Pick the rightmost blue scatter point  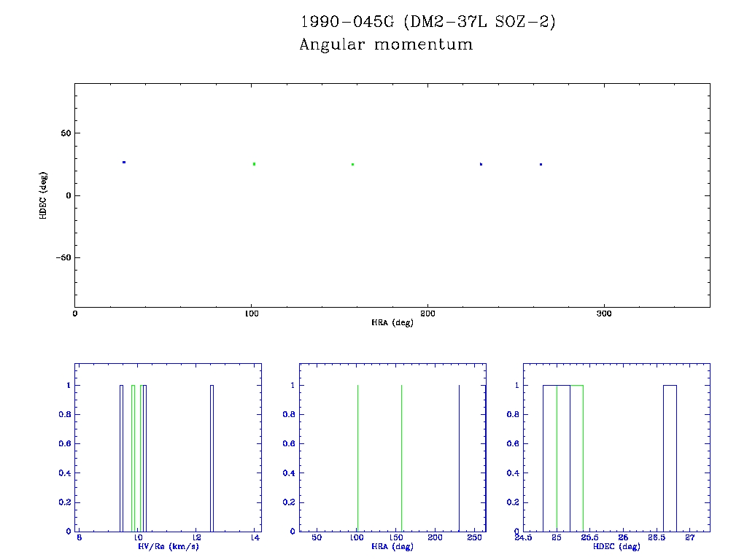[541, 164]
